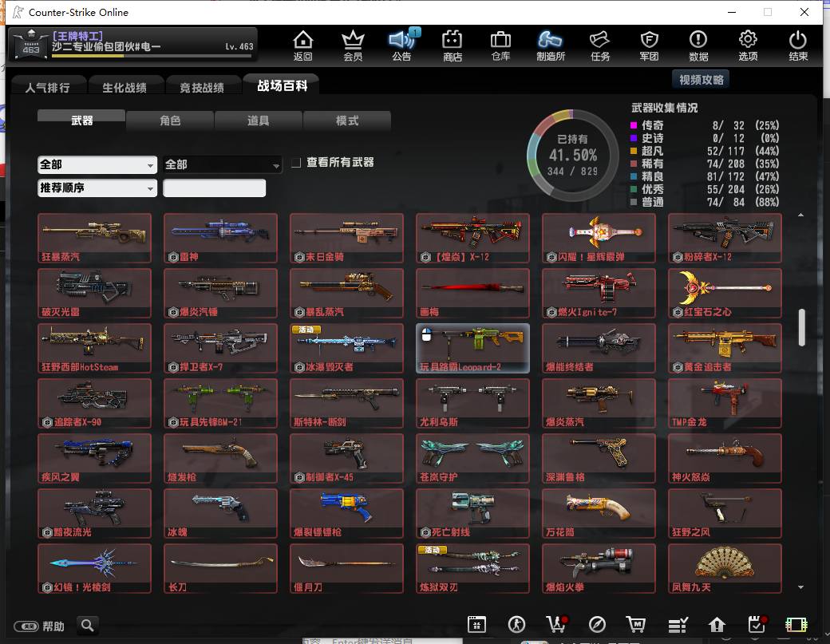Image resolution: width=830 pixels, height=644 pixels.
Task: Click the house icon in the bottom bar
Action: click(717, 624)
